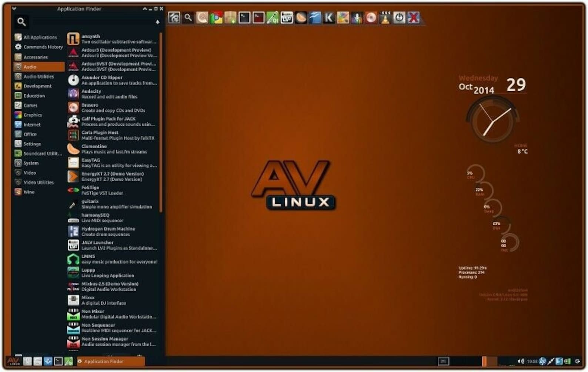Click the terminal launcher in the bottom panel

point(58,361)
